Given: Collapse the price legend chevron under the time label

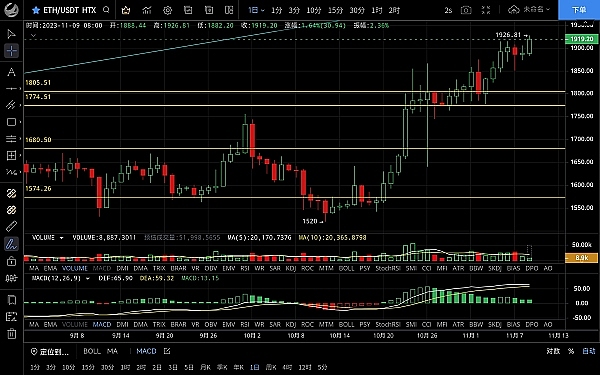Looking at the screenshot, I should (33, 36).
